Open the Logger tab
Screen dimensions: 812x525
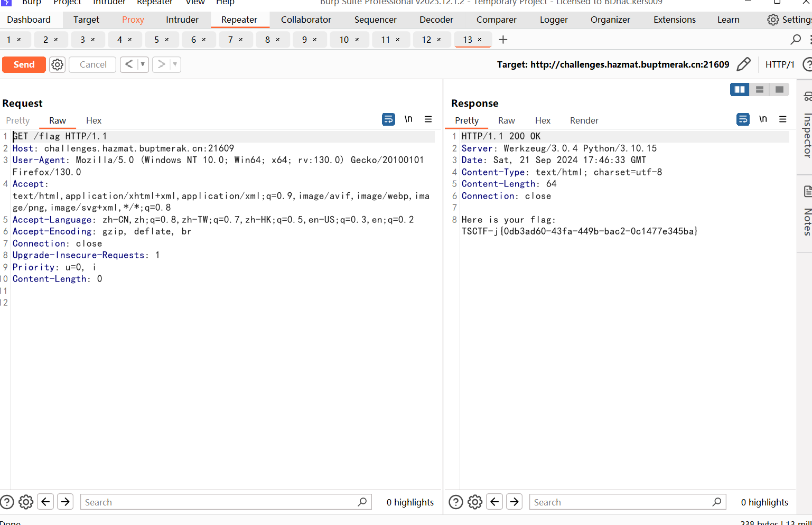(x=554, y=20)
